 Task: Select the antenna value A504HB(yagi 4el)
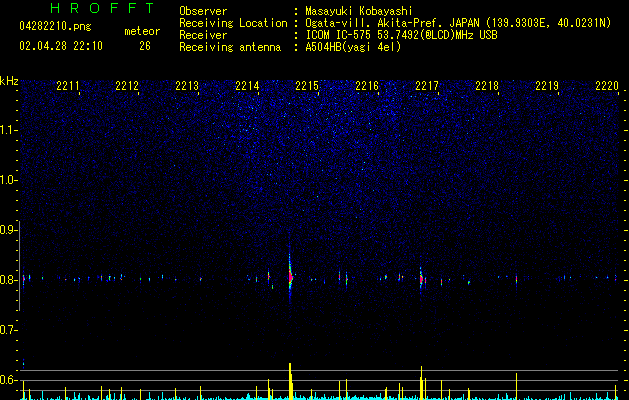(353, 47)
